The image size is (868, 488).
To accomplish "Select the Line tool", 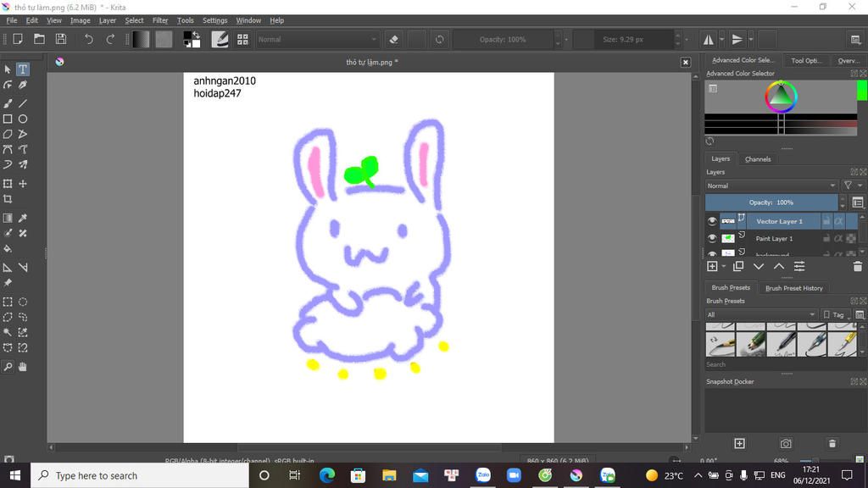I will tap(23, 103).
